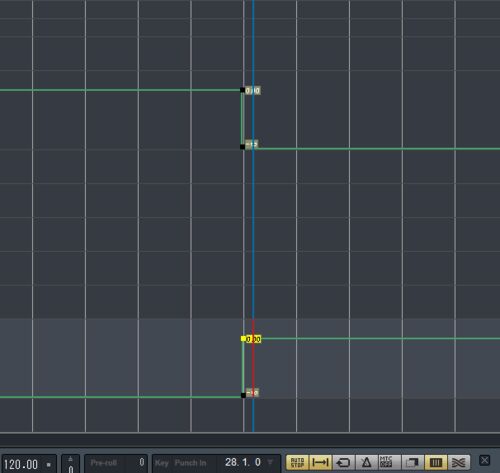500x473 pixels.
Task: Select the yellow highlighted 0.00 envelope node
Action: coord(243,339)
